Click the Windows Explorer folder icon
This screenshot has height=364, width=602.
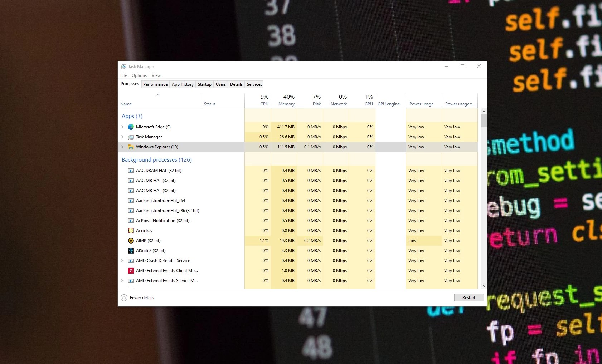tap(131, 147)
